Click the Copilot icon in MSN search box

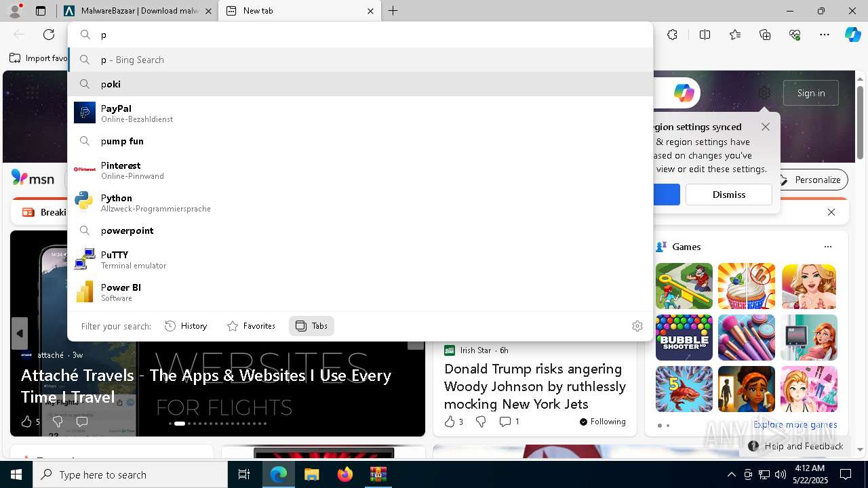tap(684, 93)
